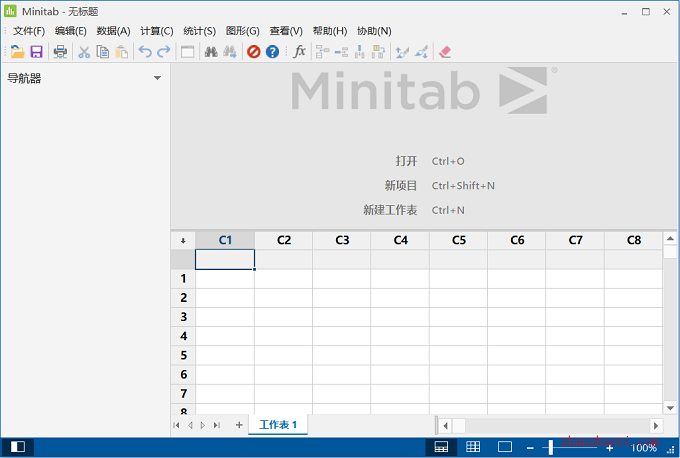The image size is (680, 458).
Task: Click the zoom slider handle
Action: click(551, 448)
